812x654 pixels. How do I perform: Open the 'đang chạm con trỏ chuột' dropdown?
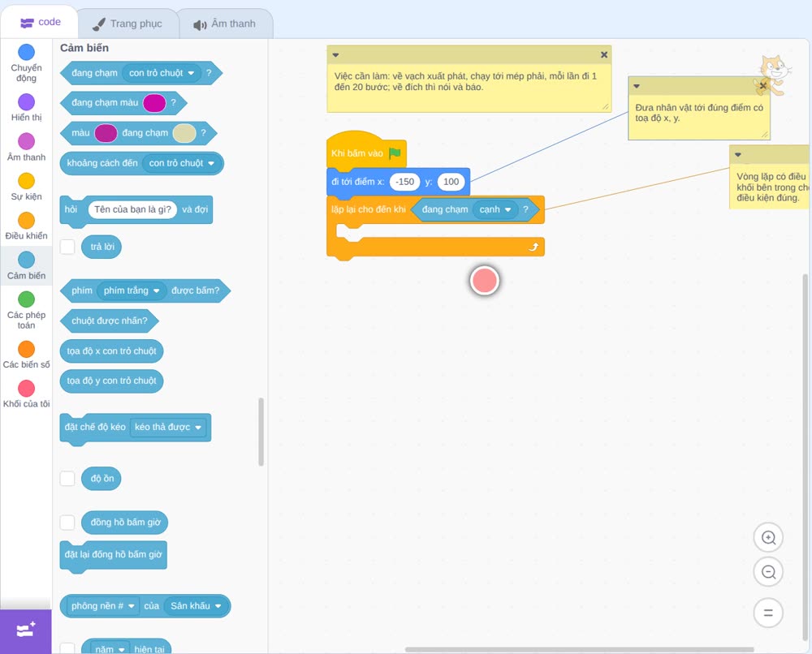[x=162, y=73]
